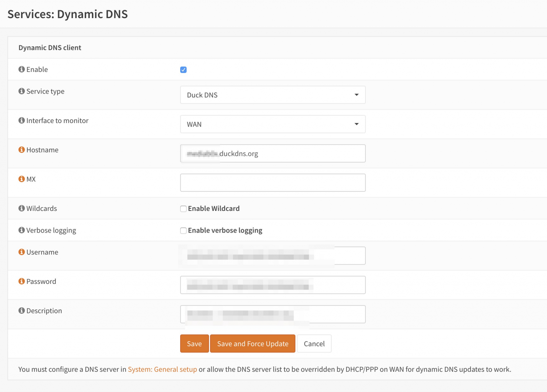Click the info icon beside Enable
Viewport: 547px width, 392px height.
21,69
